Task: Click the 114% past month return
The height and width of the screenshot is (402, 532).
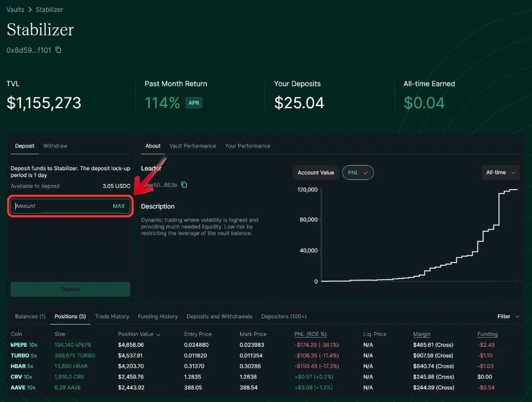Action: tap(162, 103)
